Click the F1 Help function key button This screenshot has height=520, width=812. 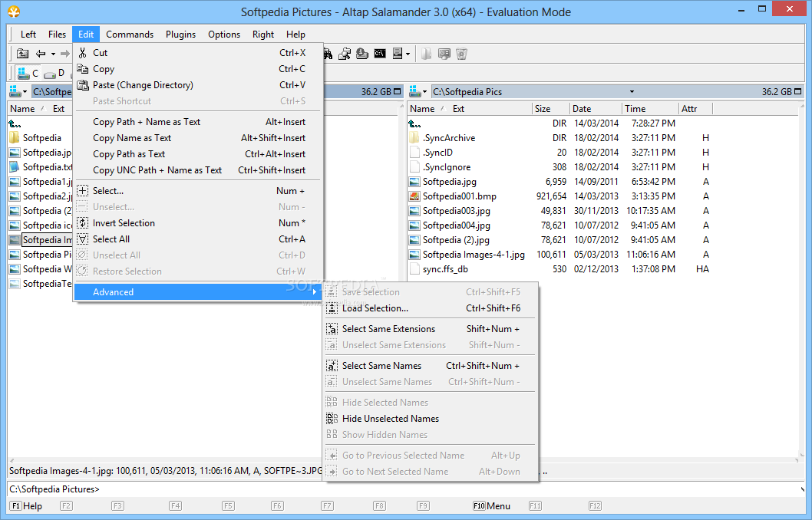26,506
